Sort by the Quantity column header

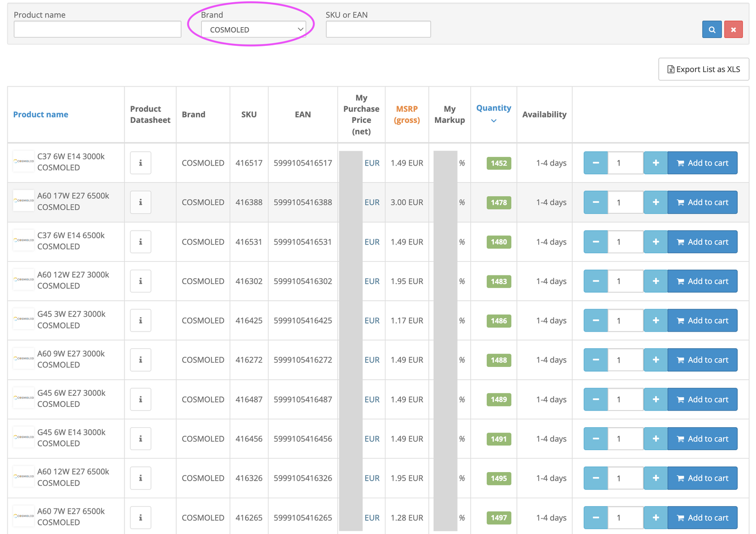493,108
